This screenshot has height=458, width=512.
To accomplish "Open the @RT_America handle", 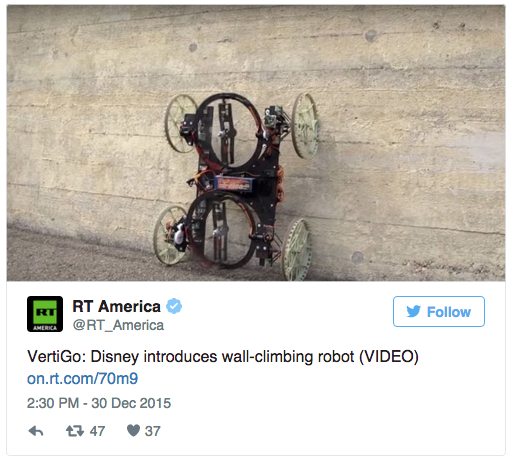I will click(x=118, y=325).
